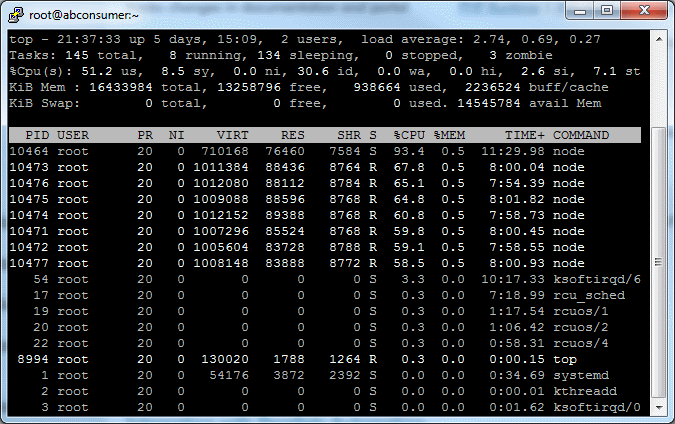Click the TIME+ column header
The image size is (675, 424).
[x=525, y=135]
